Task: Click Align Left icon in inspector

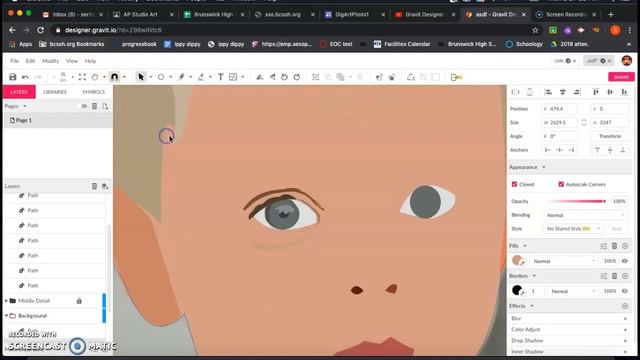Action: [x=548, y=92]
